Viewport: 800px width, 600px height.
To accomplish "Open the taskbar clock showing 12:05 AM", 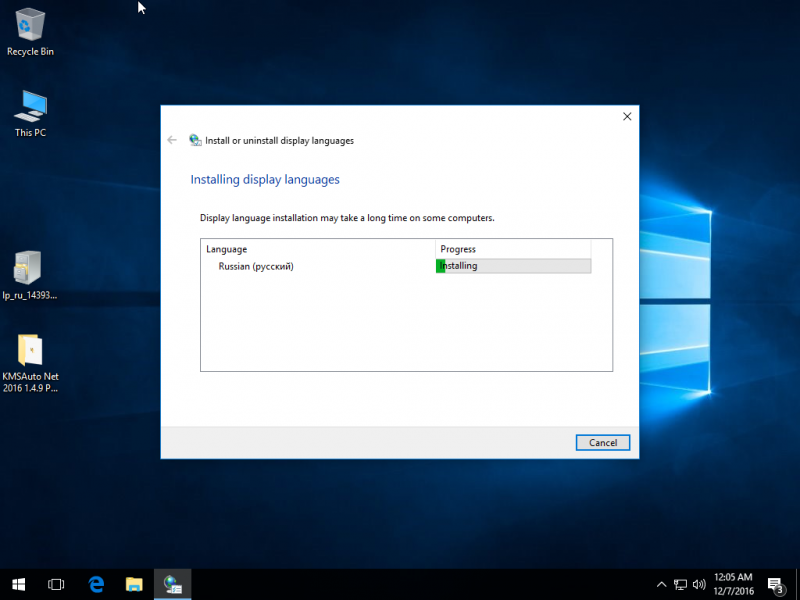I will [x=733, y=585].
